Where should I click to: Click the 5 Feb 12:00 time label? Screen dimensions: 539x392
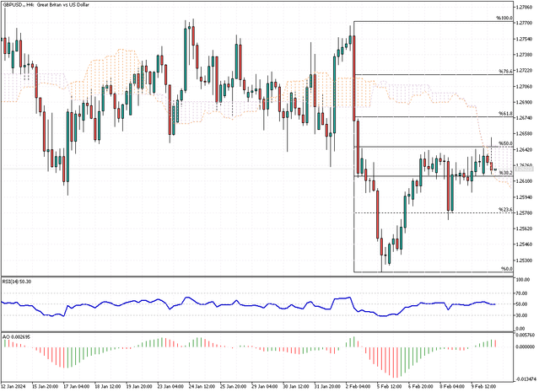tap(389, 386)
